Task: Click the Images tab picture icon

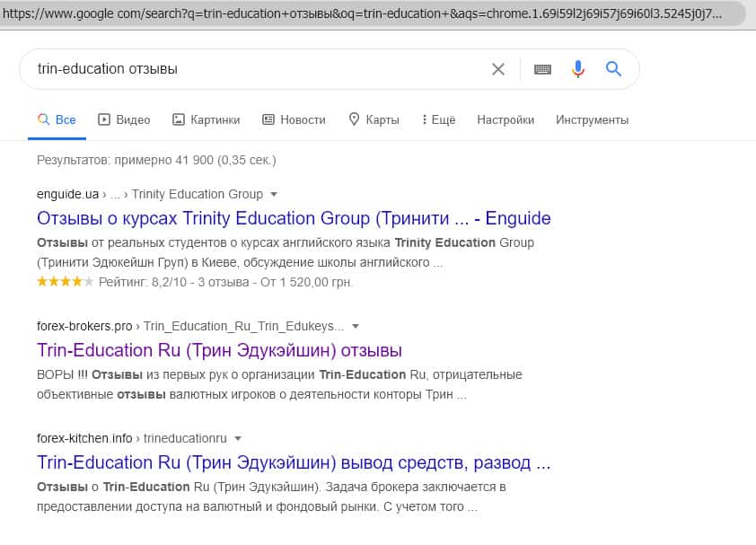Action: tap(178, 119)
